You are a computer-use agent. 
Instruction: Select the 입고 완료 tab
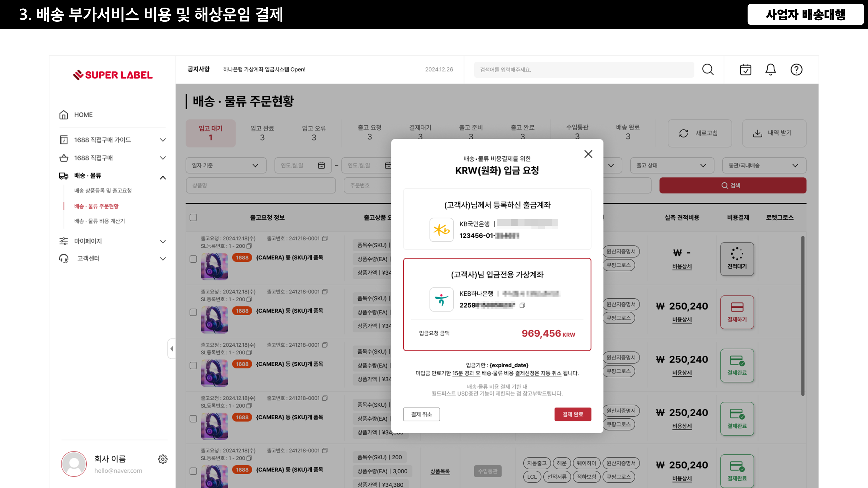coord(262,133)
